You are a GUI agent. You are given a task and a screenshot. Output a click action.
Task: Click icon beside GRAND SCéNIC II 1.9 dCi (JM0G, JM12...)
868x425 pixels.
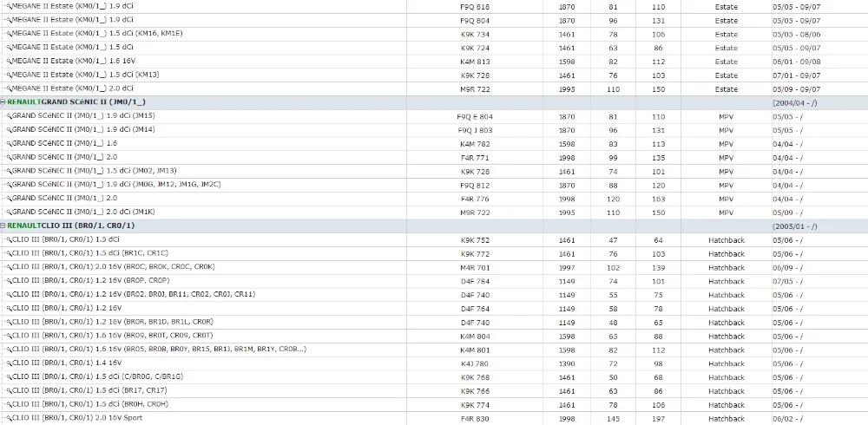9,185
